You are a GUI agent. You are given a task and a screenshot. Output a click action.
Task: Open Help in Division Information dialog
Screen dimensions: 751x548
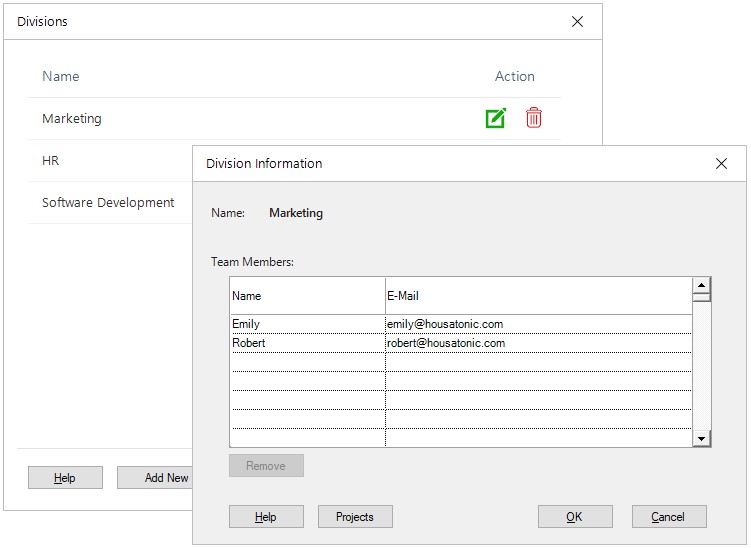(x=266, y=517)
